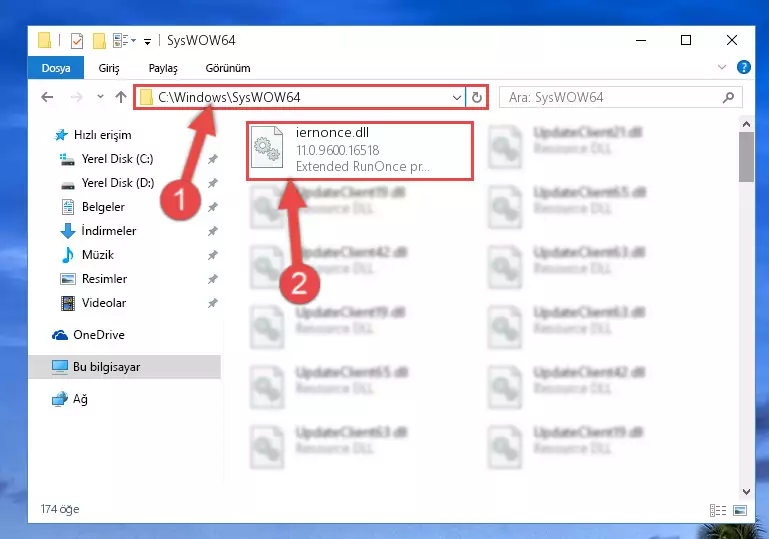Go forward with the right arrow button
The height and width of the screenshot is (539, 769).
click(x=77, y=97)
